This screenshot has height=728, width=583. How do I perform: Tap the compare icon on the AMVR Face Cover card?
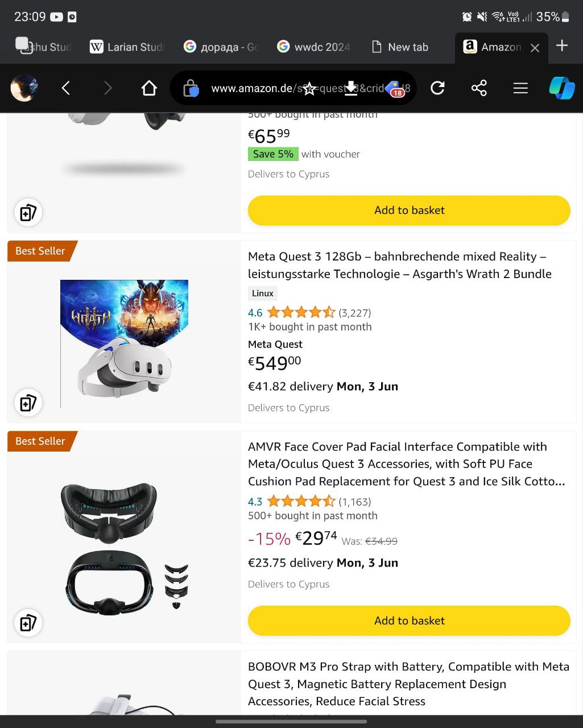coord(28,623)
